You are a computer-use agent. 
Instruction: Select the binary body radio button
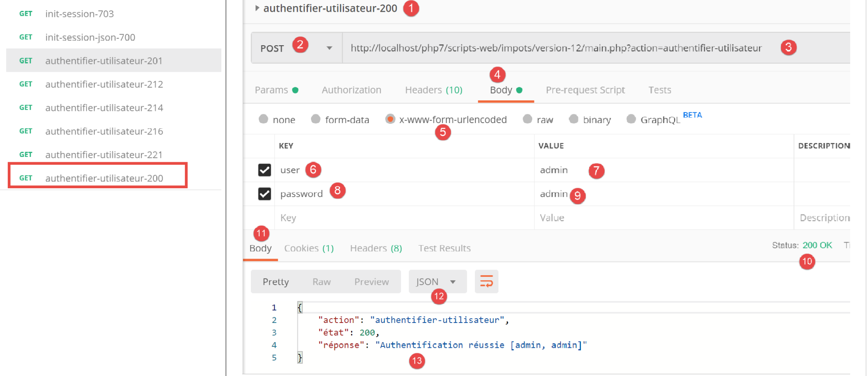point(574,119)
